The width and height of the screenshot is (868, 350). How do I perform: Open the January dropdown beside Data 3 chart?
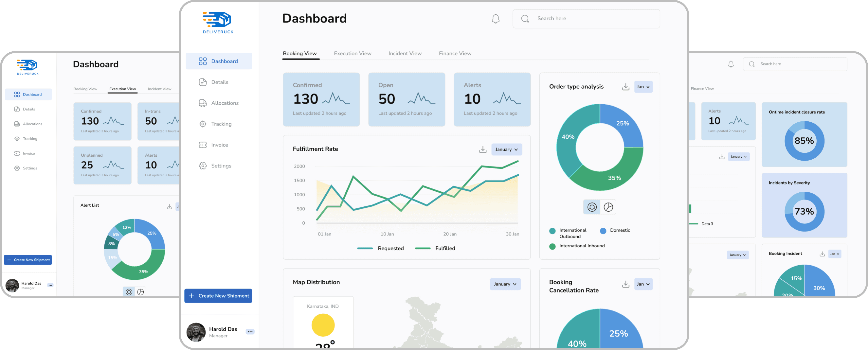pos(738,157)
